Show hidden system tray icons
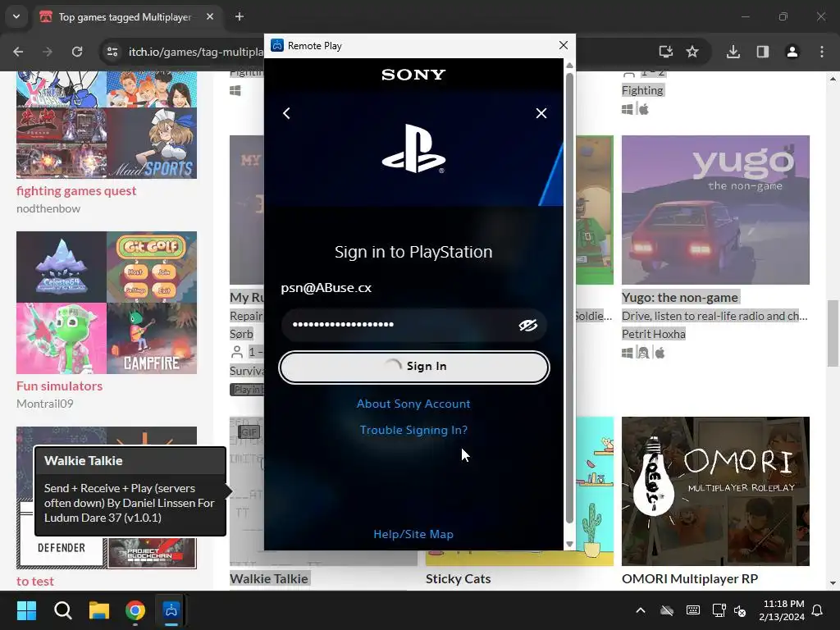840x630 pixels. click(641, 610)
